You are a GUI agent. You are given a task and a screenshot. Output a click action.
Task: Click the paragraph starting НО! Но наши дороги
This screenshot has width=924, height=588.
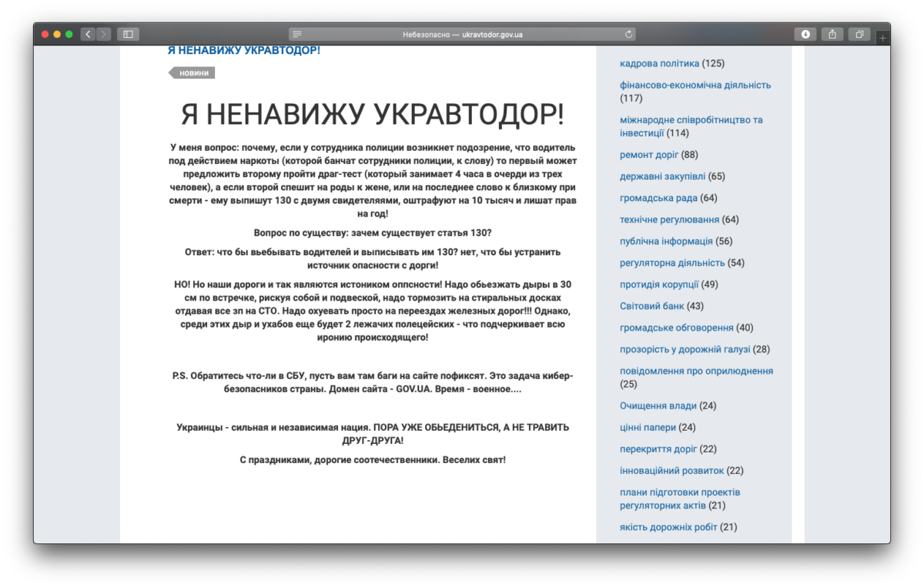coord(373,311)
